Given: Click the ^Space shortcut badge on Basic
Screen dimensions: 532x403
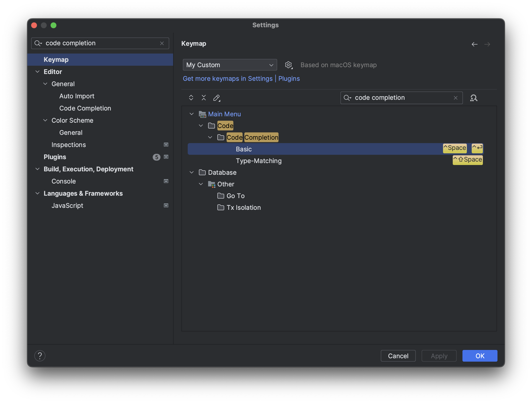Looking at the screenshot, I should click(454, 148).
